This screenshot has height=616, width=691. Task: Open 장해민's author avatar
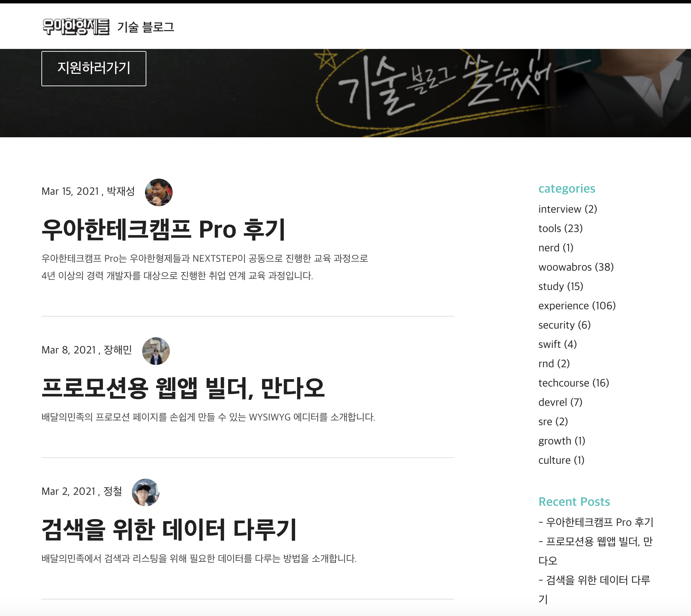156,351
